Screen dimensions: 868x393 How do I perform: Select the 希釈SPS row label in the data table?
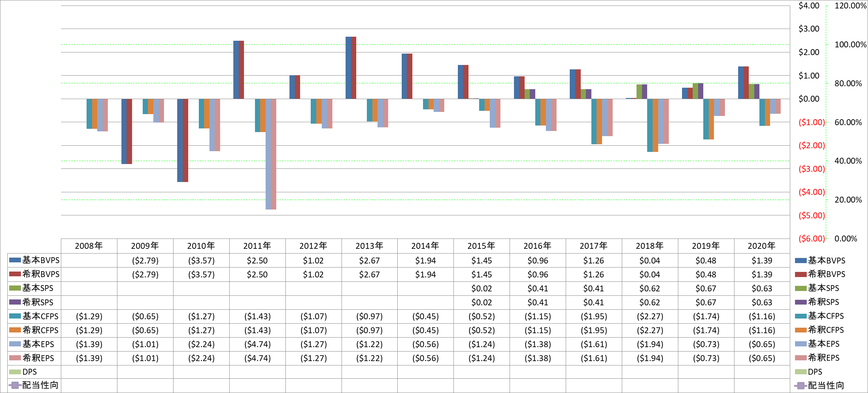[38, 302]
